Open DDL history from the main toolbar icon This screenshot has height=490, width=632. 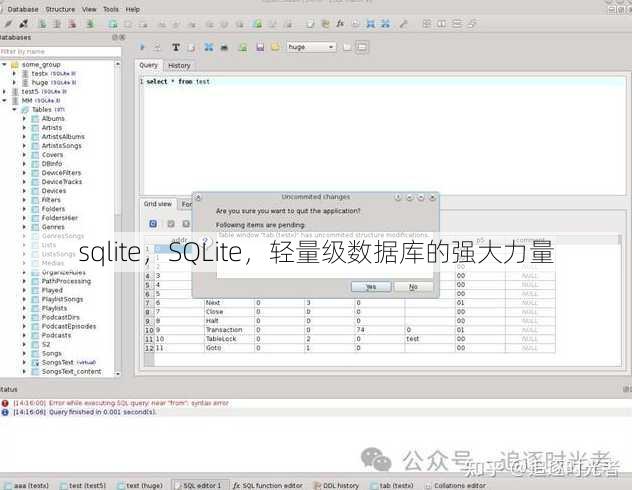325,24
